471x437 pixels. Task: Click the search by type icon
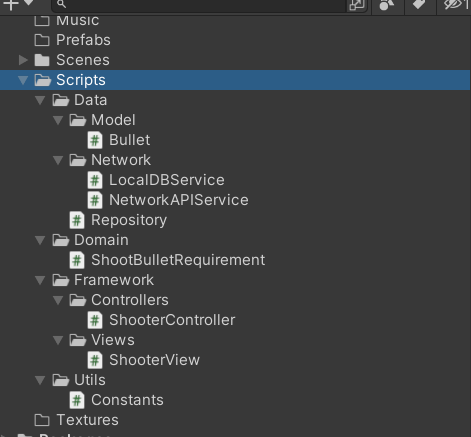coord(387,5)
